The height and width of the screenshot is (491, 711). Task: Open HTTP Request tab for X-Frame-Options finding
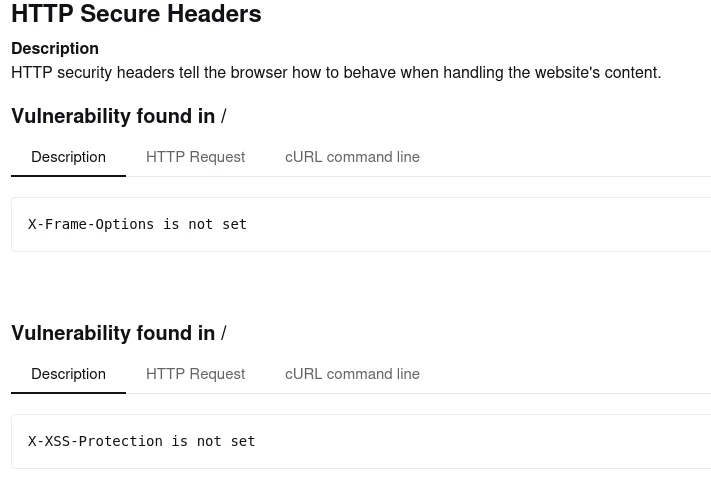pos(195,157)
